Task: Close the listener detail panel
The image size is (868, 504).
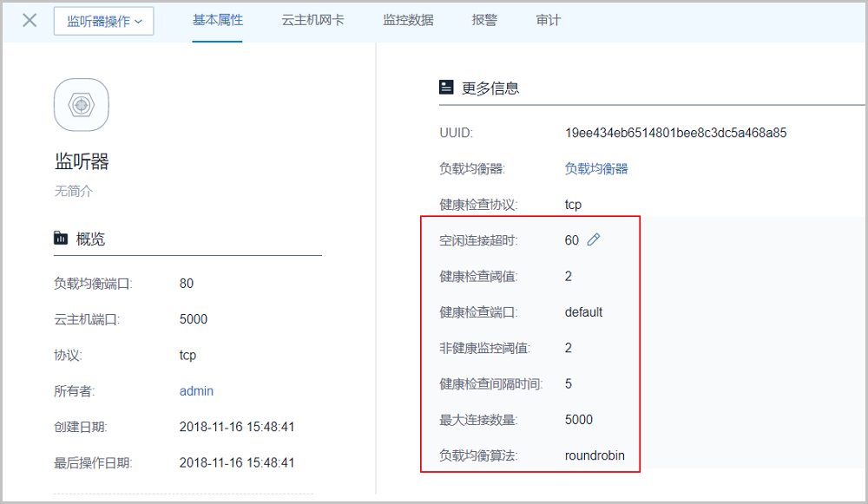Action: pos(30,20)
